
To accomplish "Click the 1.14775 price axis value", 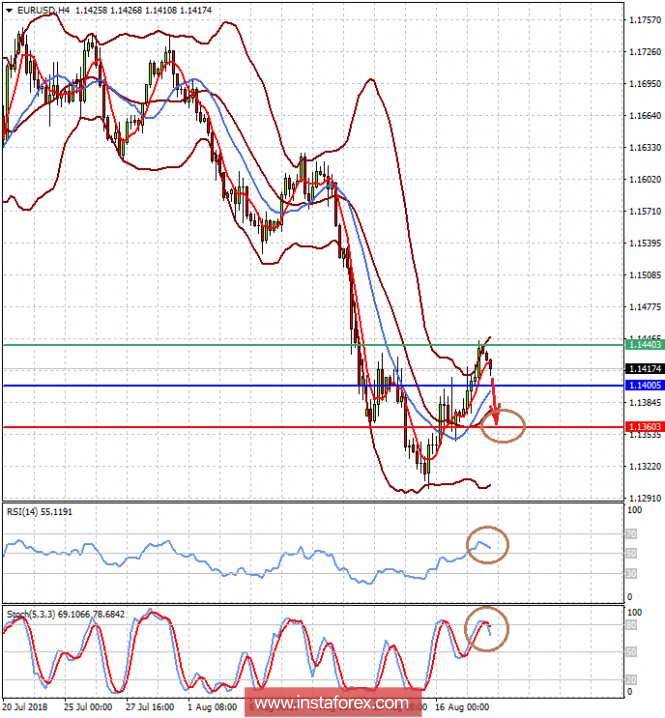I will point(645,307).
